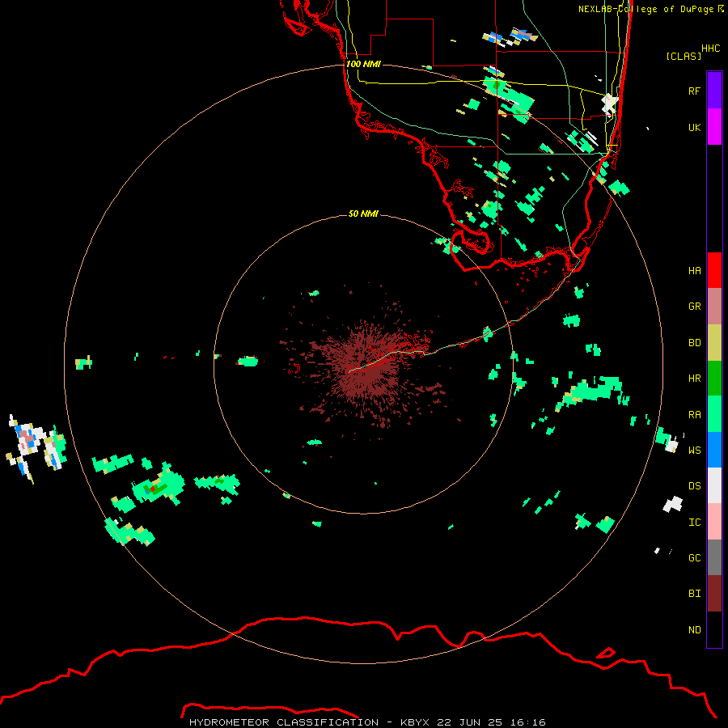Click the HYDROMETEOR CLASSIFICATION title text
The image size is (728, 728).
point(284,722)
